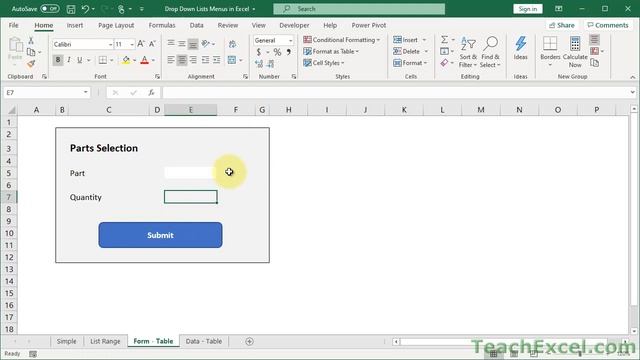The height and width of the screenshot is (360, 640).
Task: Select the Format Painter brush
Action: (31, 64)
